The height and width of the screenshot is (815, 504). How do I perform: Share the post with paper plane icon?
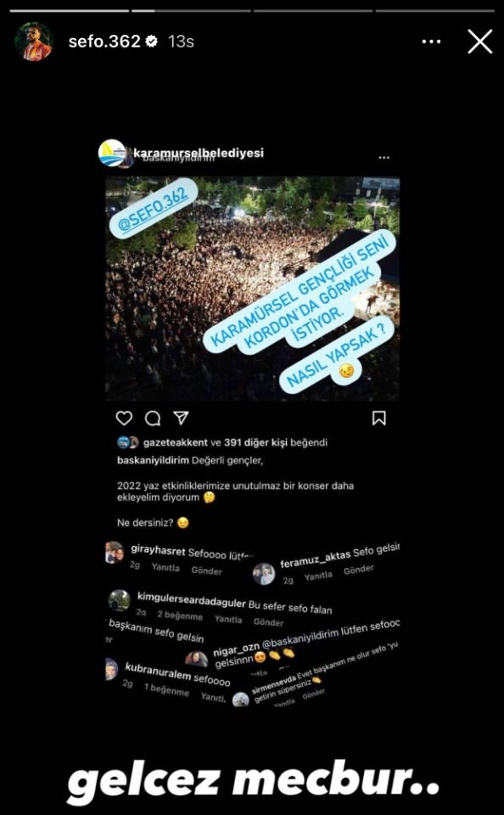point(181,418)
